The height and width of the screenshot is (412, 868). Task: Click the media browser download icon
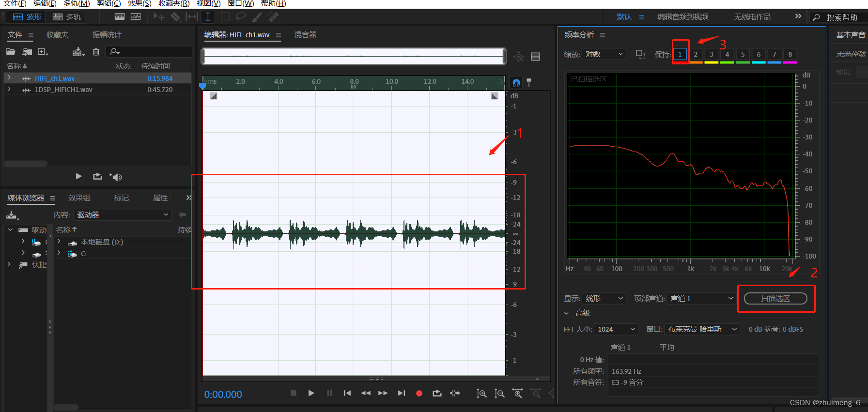[x=12, y=215]
